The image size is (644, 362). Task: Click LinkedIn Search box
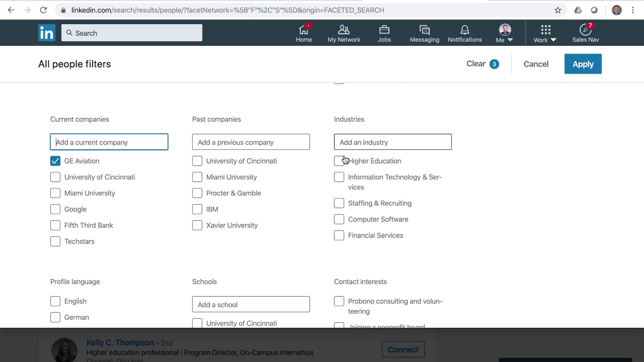pyautogui.click(x=132, y=33)
